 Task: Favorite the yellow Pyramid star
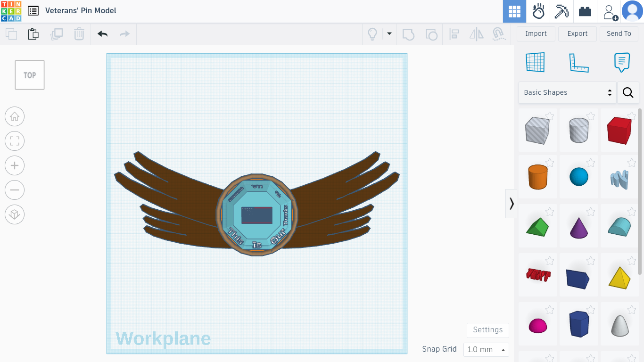click(632, 261)
